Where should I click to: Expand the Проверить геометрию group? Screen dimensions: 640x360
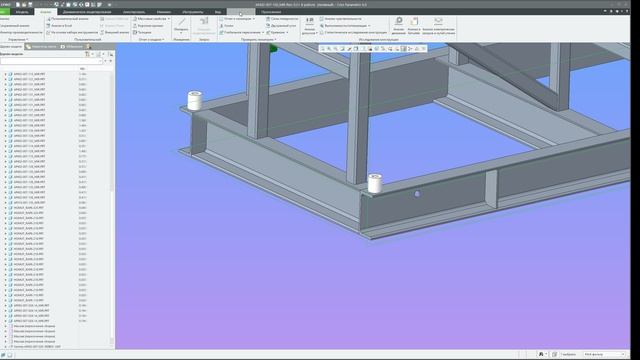tap(259, 40)
